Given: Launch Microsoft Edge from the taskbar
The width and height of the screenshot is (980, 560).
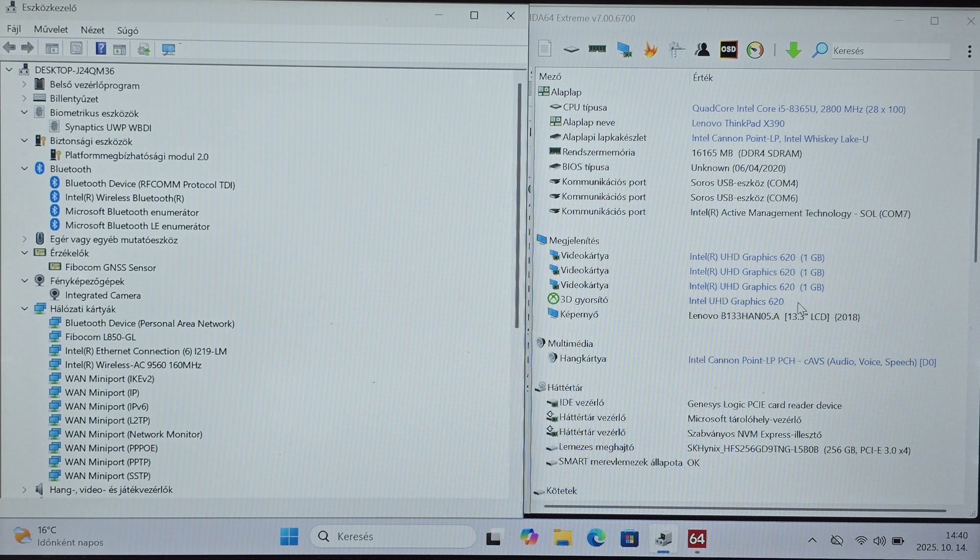Looking at the screenshot, I should (x=596, y=538).
